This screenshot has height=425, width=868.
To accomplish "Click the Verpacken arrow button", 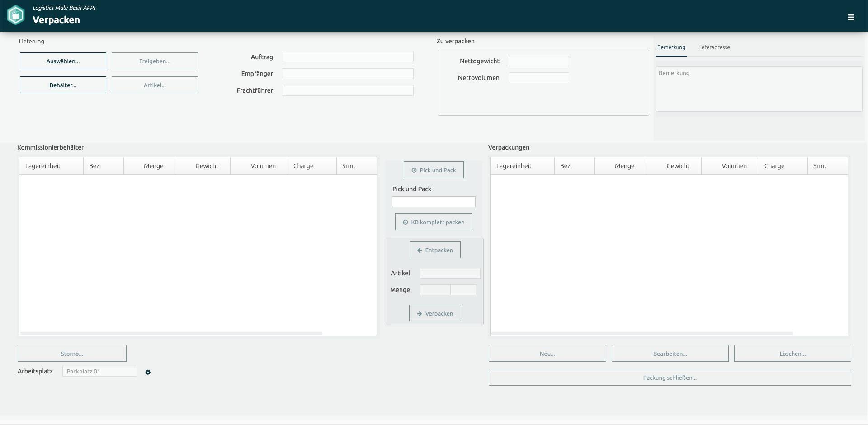I will [x=435, y=313].
